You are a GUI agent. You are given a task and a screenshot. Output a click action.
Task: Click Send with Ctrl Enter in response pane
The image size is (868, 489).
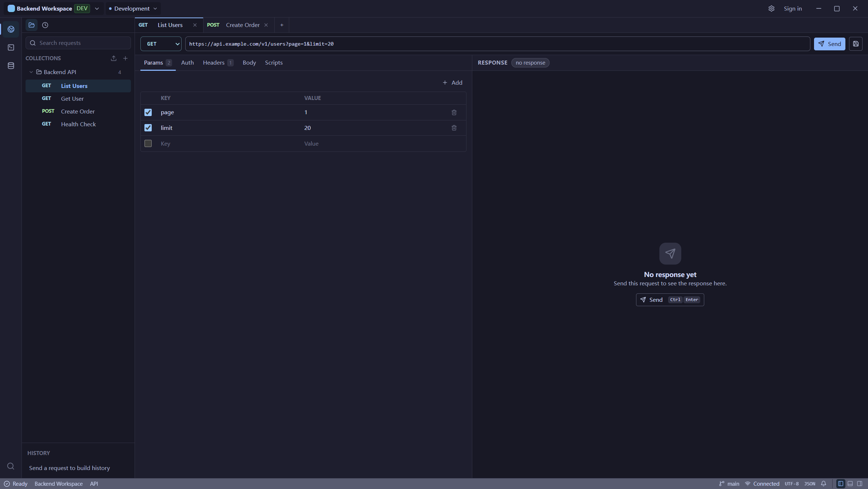click(x=670, y=300)
